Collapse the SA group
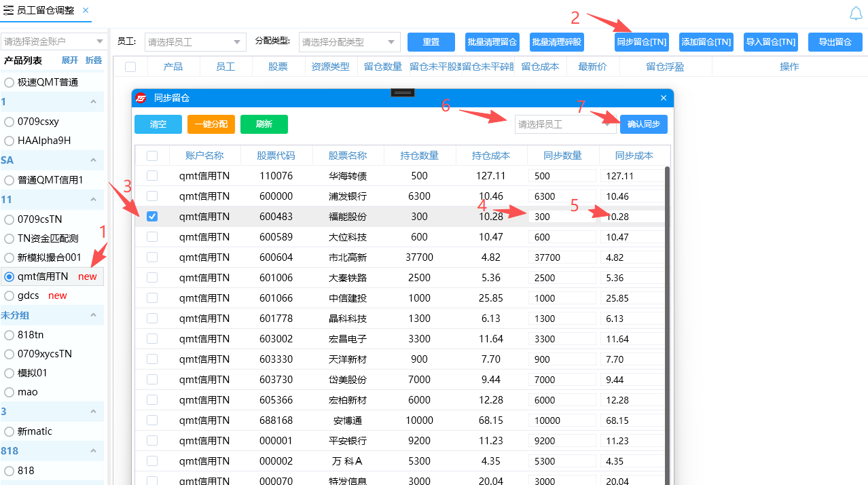The height and width of the screenshot is (485, 868). pyautogui.click(x=93, y=160)
